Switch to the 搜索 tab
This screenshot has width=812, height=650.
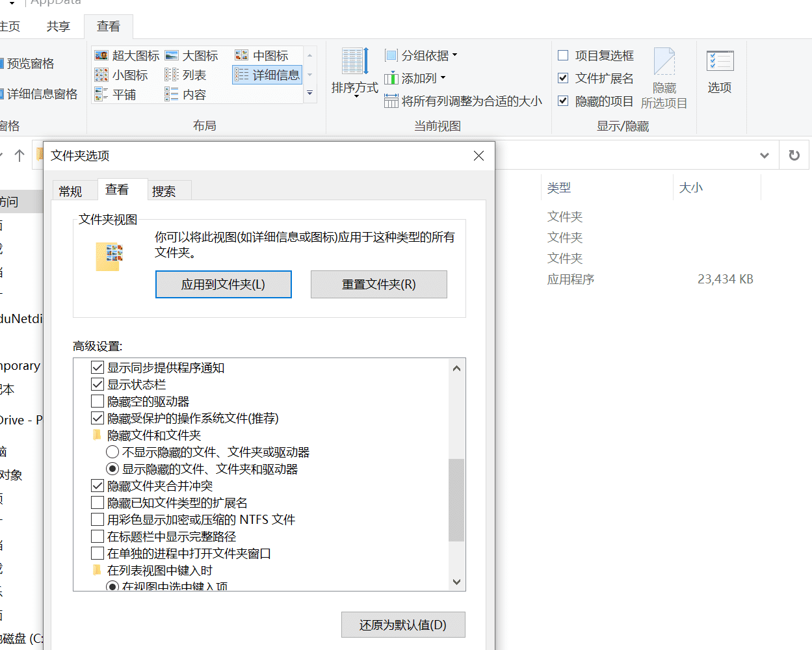click(x=164, y=191)
